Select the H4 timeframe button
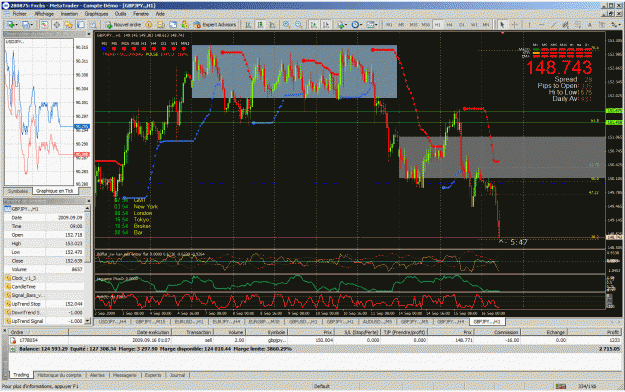 [x=450, y=25]
